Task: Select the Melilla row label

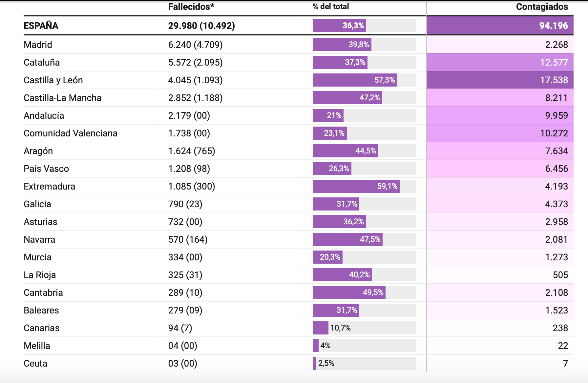Action: (37, 346)
